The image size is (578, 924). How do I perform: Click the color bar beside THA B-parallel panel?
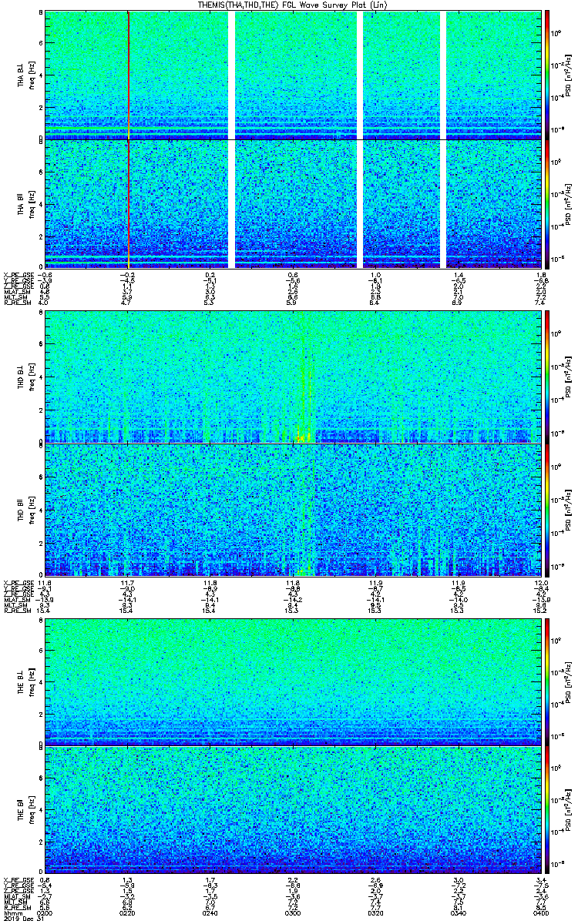pyautogui.click(x=547, y=204)
